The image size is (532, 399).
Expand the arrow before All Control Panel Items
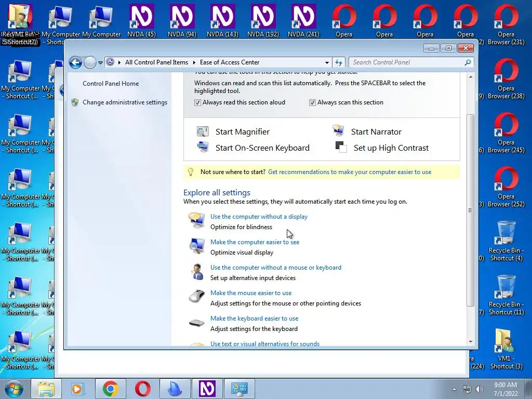tap(119, 62)
